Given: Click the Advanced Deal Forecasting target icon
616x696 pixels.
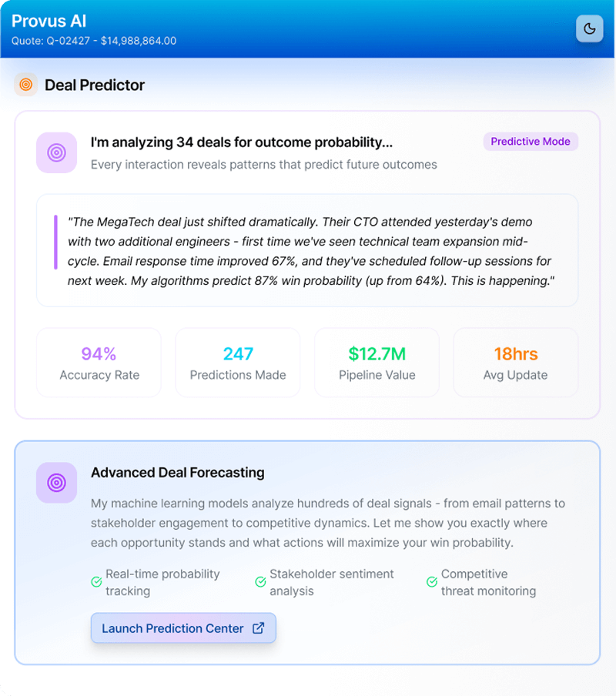Looking at the screenshot, I should 56,483.
